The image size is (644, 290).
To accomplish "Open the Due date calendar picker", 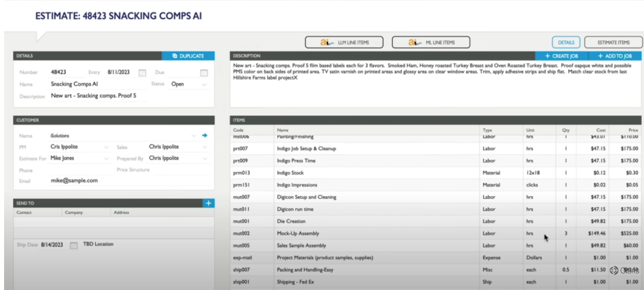I will tap(203, 72).
